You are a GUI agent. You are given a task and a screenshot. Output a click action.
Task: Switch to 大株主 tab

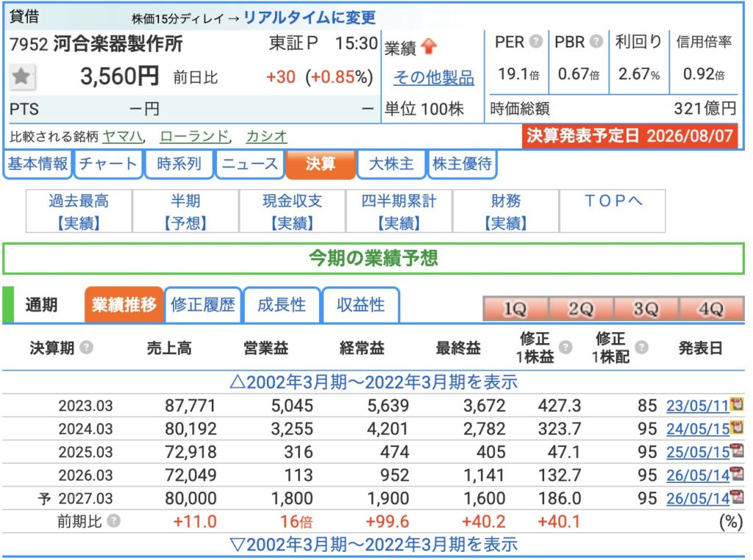coord(391,164)
